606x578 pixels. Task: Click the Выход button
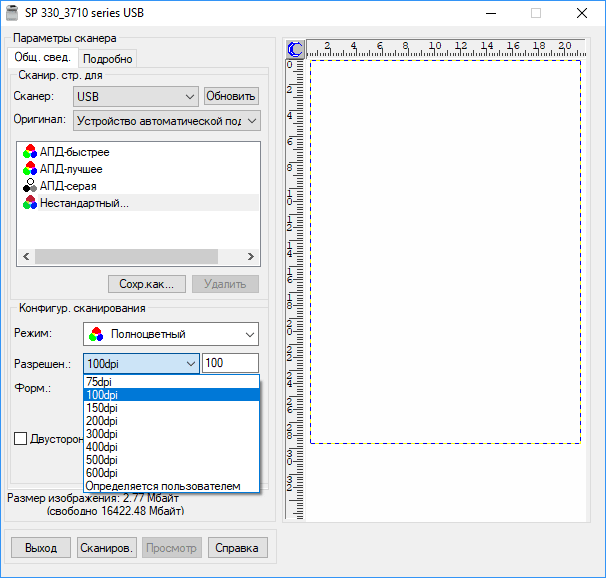pyautogui.click(x=41, y=547)
